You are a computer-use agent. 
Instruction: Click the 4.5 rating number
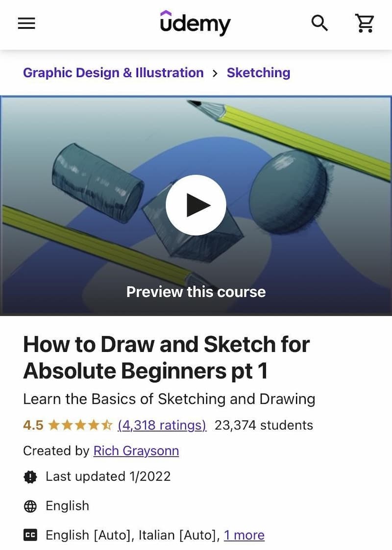[x=33, y=425]
